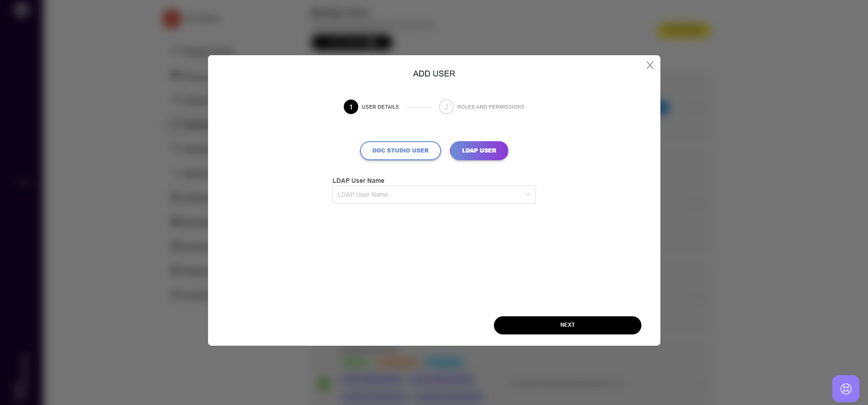The width and height of the screenshot is (868, 405).
Task: Click the blurred green circle below dialog
Action: tap(324, 384)
